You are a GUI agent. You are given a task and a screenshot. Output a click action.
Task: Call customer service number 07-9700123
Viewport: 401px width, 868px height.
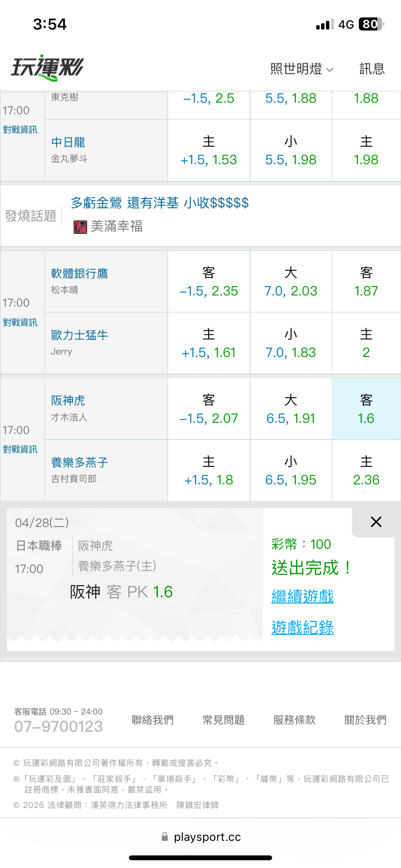pyautogui.click(x=59, y=726)
